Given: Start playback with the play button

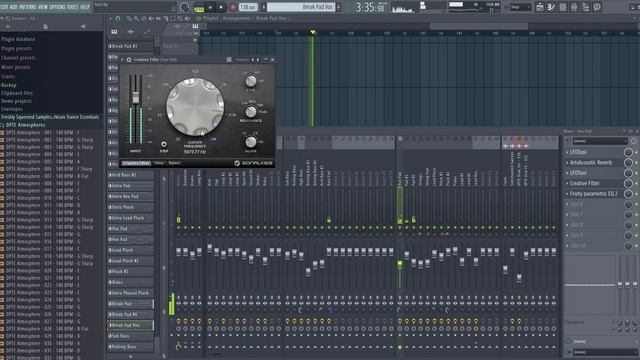Looking at the screenshot, I should click(210, 7).
